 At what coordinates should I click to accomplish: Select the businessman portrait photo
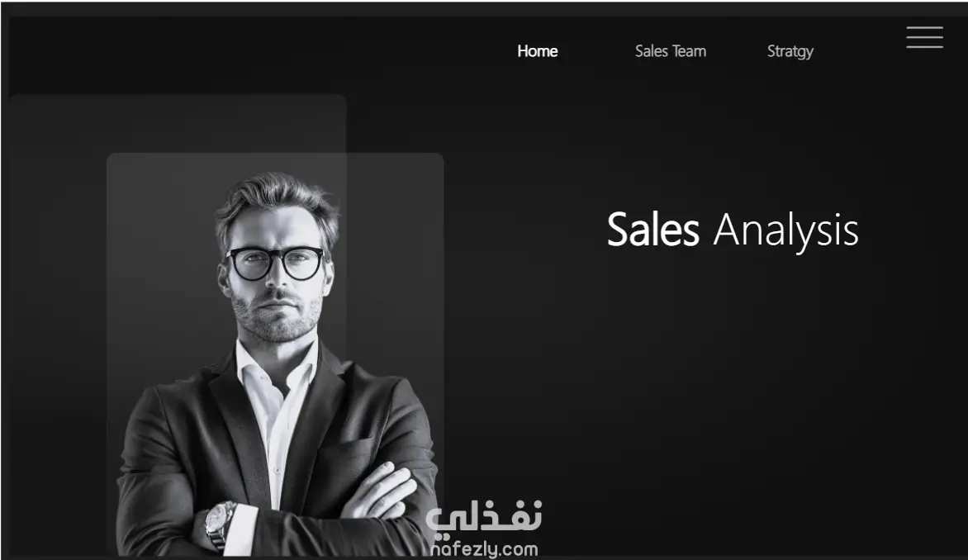[277, 364]
